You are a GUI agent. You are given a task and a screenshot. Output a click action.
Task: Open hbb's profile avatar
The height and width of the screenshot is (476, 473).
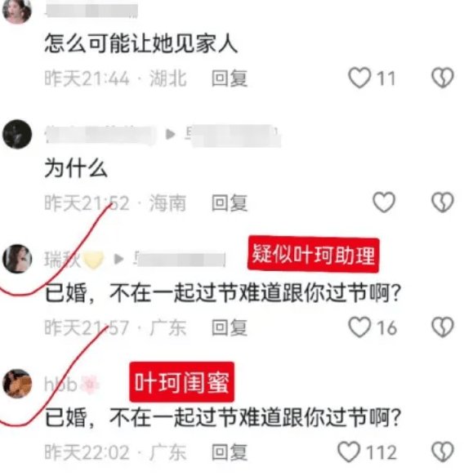coord(17,384)
